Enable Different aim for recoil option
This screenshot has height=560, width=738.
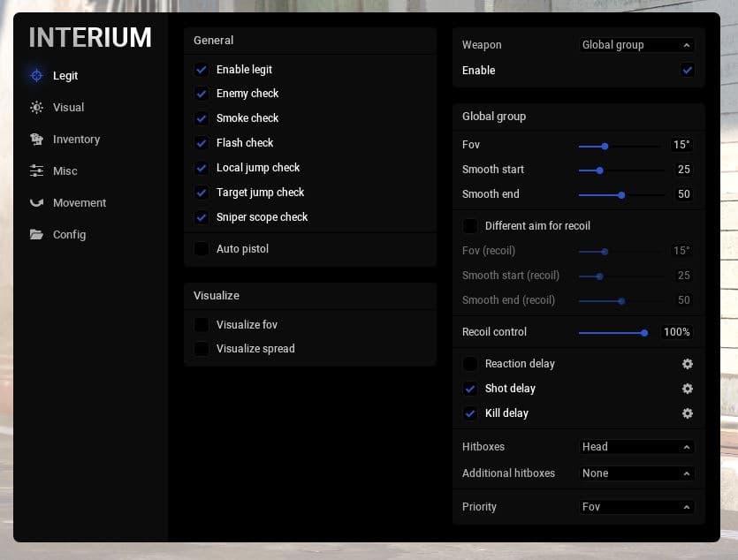470,226
